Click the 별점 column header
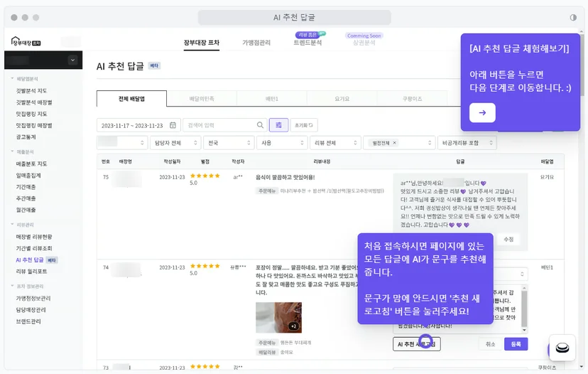This screenshot has width=588, height=374. pos(205,161)
